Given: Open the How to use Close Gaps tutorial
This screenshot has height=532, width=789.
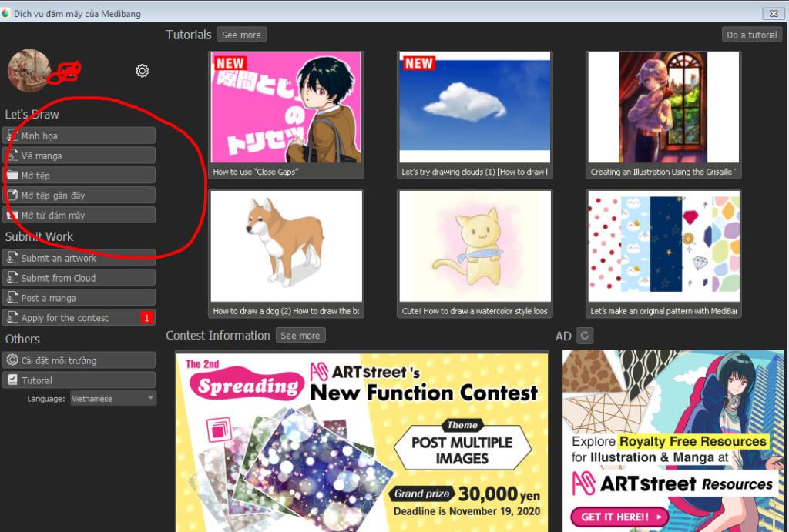Looking at the screenshot, I should (286, 115).
